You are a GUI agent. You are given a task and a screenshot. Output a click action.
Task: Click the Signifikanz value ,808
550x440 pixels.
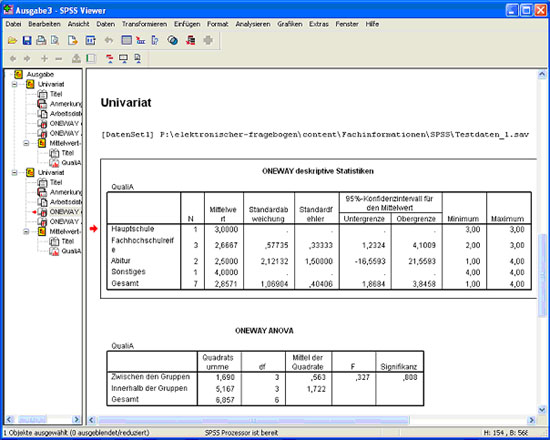pos(410,378)
